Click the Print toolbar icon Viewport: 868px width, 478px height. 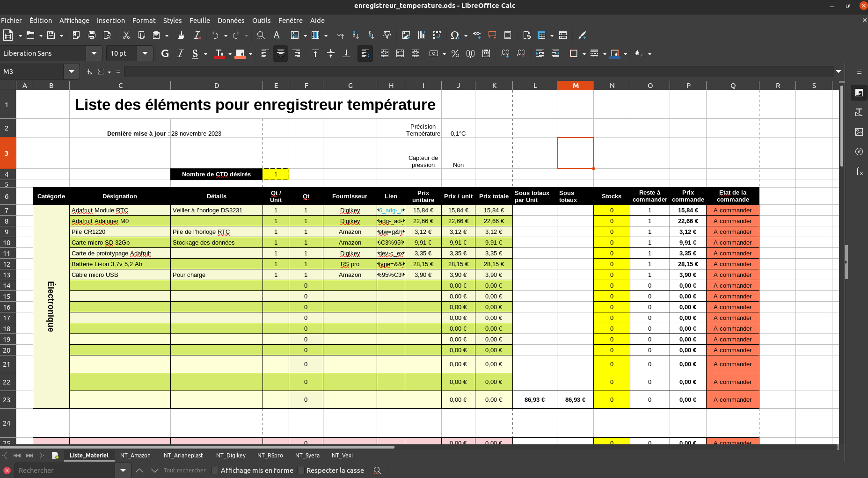pos(92,36)
